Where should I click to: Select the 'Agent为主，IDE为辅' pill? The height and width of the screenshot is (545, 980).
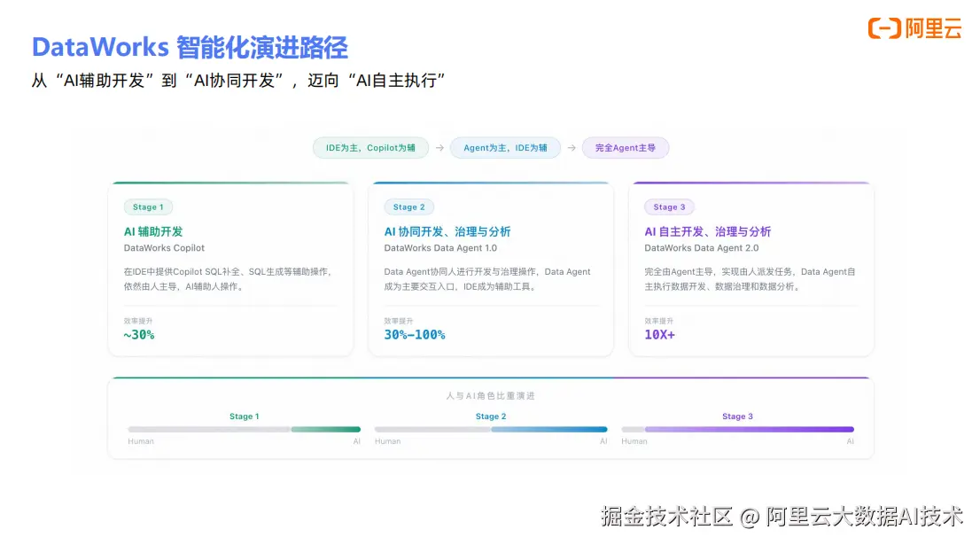point(505,148)
